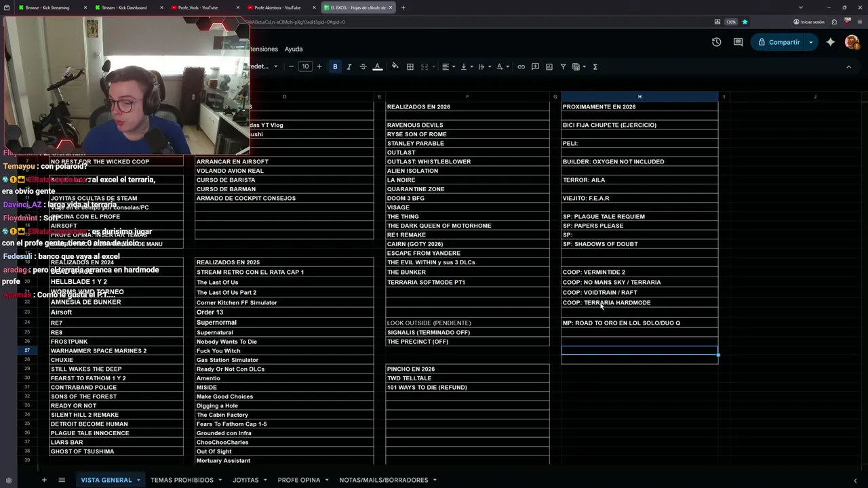The height and width of the screenshot is (488, 868).
Task: Open the all sheets list icon
Action: click(62, 480)
